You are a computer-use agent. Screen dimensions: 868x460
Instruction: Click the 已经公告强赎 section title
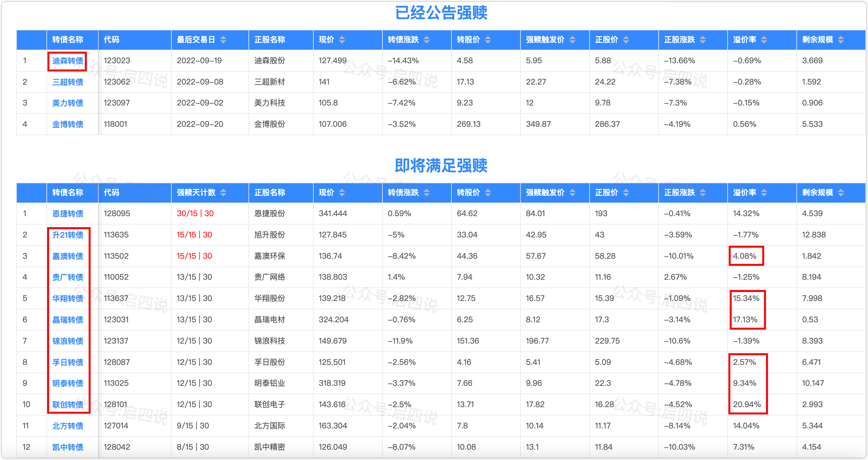point(441,13)
